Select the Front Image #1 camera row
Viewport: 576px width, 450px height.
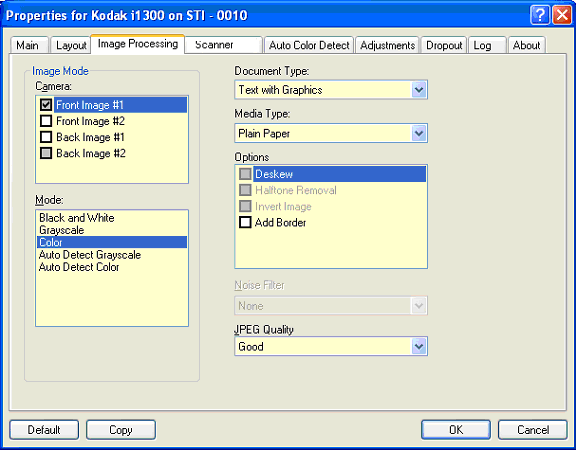[x=120, y=105]
